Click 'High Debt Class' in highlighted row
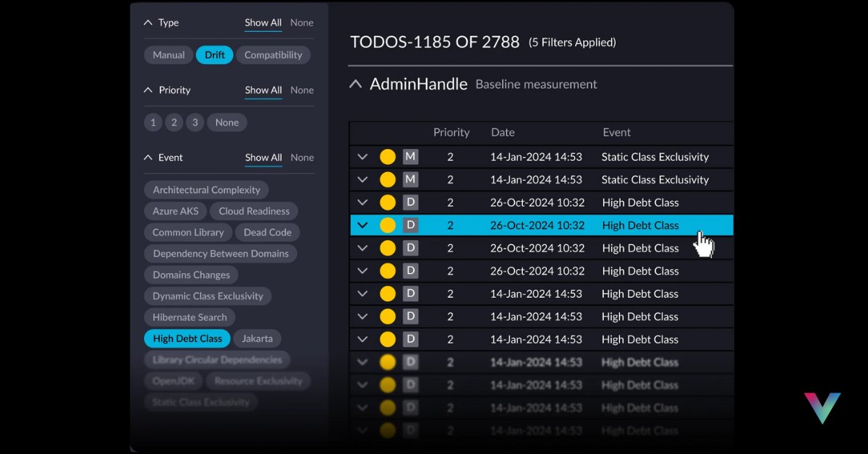This screenshot has width=868, height=454. coord(641,226)
